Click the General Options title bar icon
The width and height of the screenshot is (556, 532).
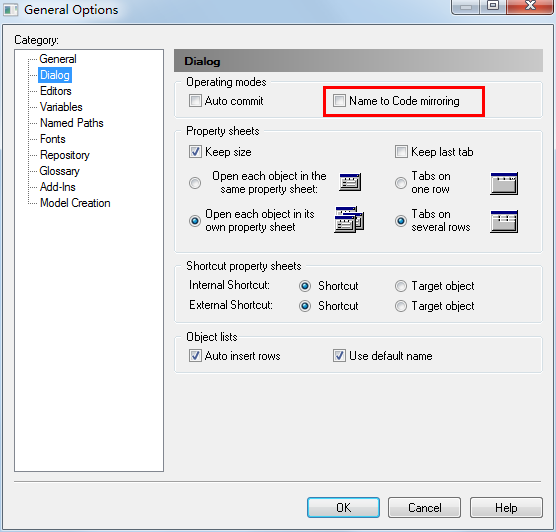click(10, 10)
